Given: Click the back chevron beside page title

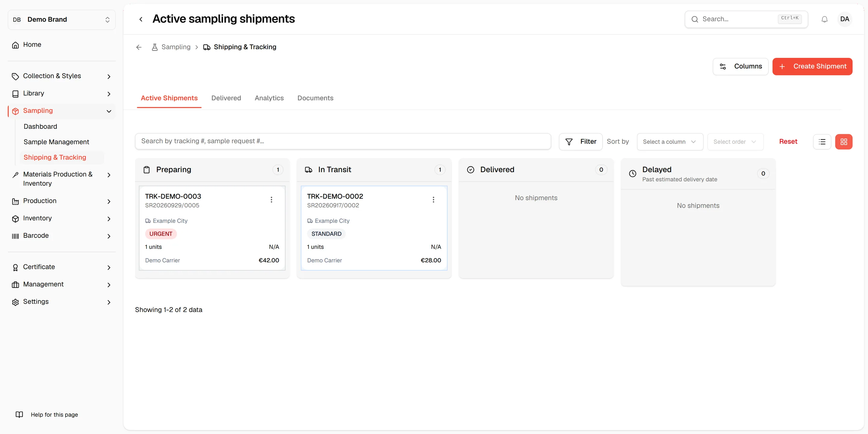Looking at the screenshot, I should click(141, 19).
